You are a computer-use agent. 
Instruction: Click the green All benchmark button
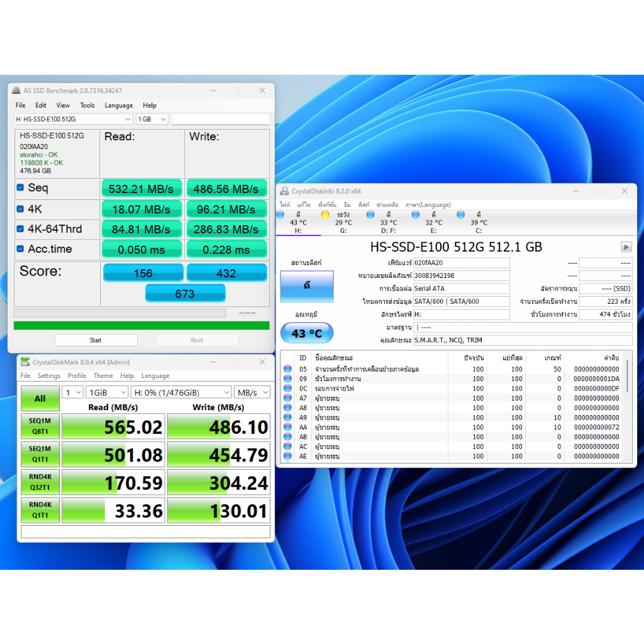coord(40,399)
